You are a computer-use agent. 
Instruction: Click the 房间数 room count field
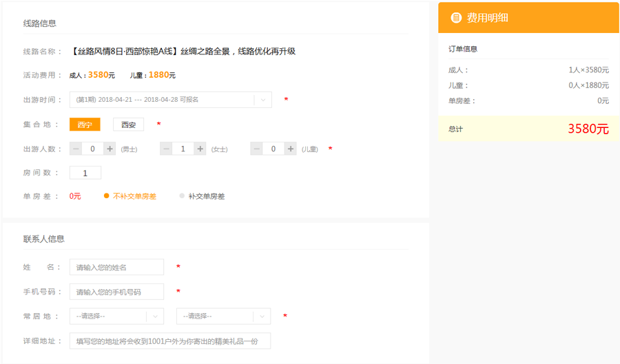[85, 173]
